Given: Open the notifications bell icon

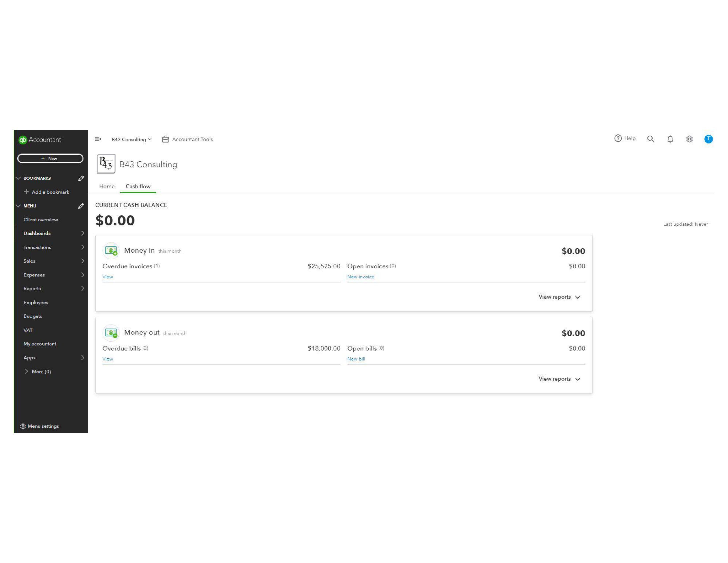Looking at the screenshot, I should [x=670, y=139].
